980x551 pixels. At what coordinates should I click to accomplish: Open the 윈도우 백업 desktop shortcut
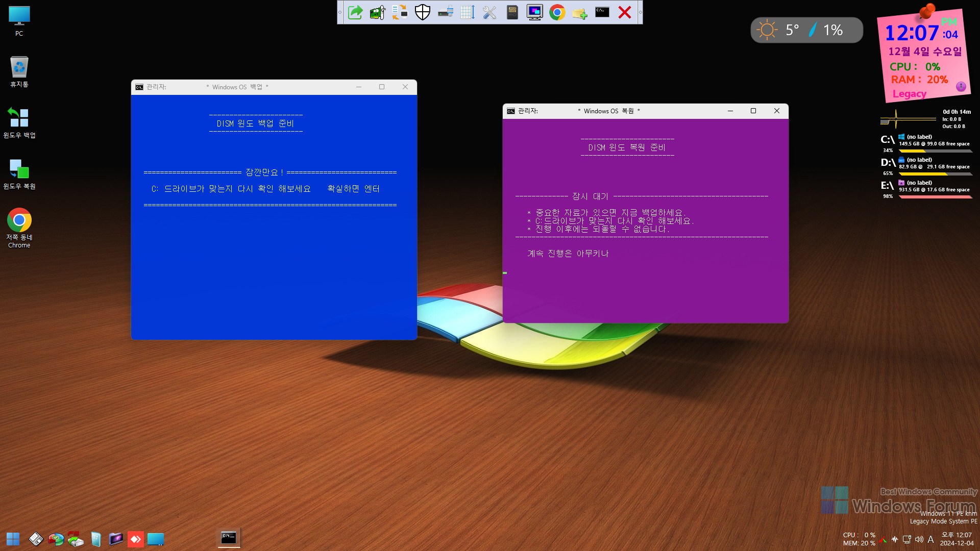(19, 122)
